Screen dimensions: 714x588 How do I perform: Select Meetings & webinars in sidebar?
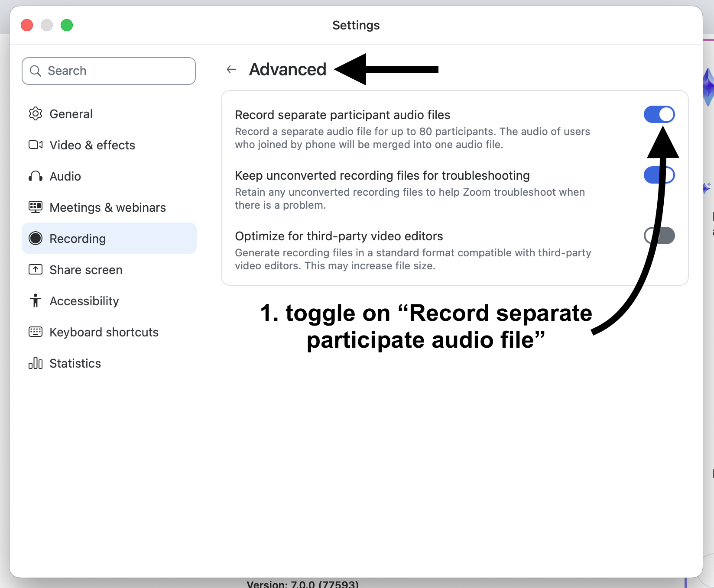click(x=109, y=207)
